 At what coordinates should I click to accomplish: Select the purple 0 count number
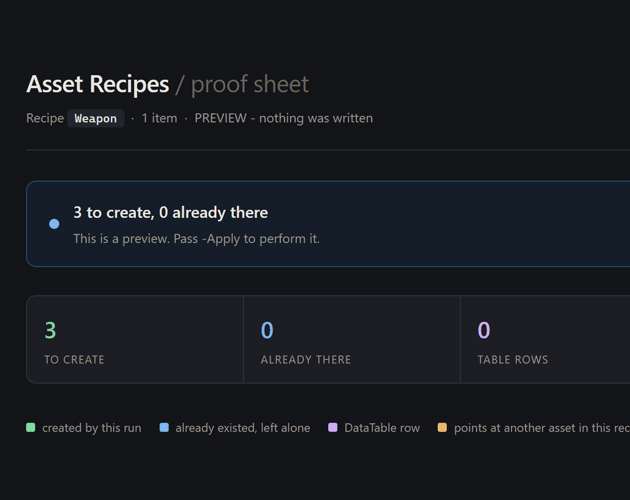point(484,330)
